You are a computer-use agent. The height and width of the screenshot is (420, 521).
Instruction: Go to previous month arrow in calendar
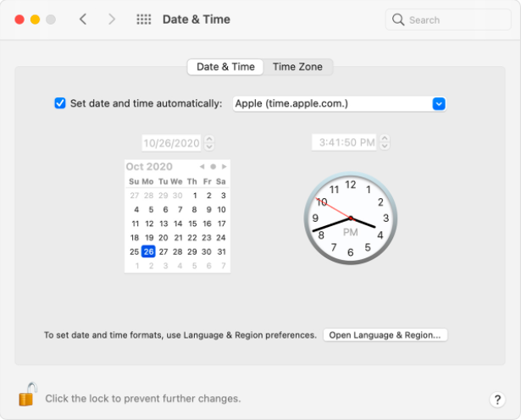202,166
